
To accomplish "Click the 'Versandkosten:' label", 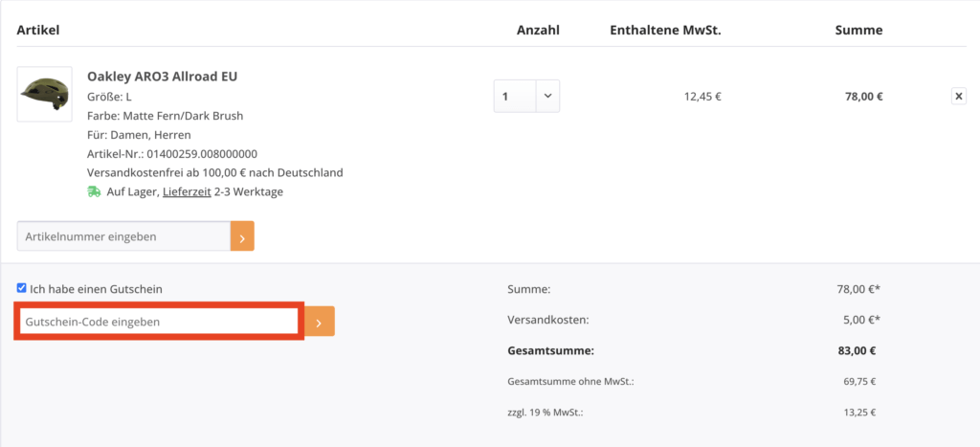I will click(x=548, y=320).
